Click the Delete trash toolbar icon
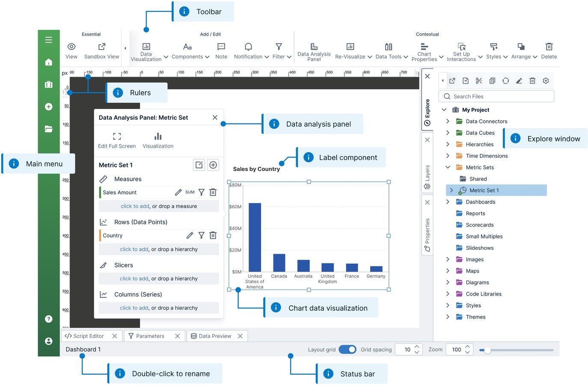588x385 pixels. 549,50
